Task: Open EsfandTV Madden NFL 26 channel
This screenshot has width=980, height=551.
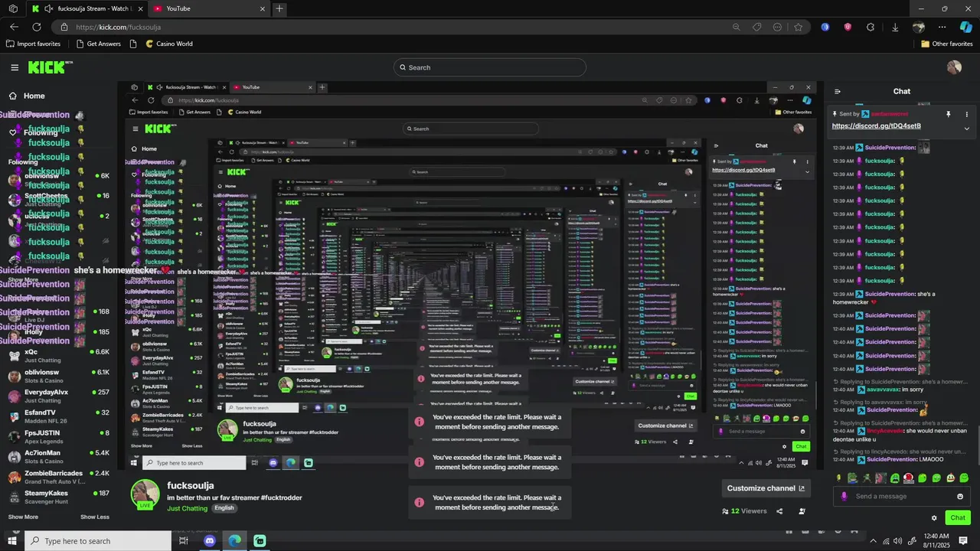Action: pos(60,416)
